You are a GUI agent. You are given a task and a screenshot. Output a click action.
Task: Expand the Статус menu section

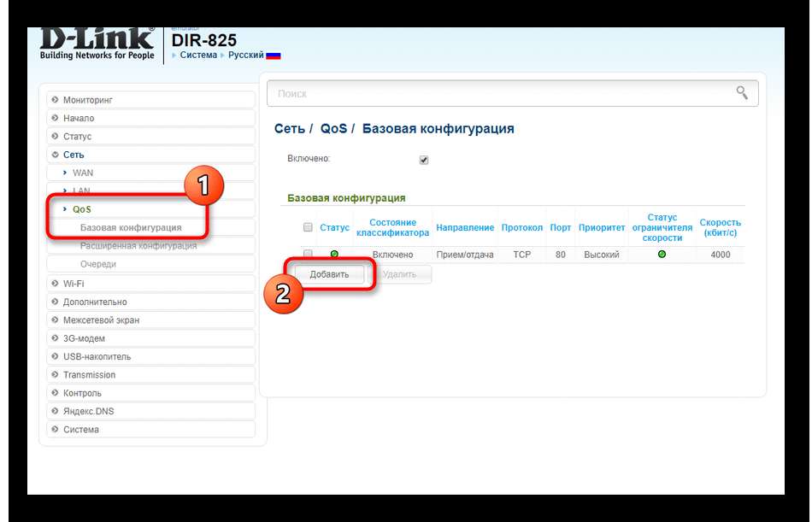tap(150, 136)
